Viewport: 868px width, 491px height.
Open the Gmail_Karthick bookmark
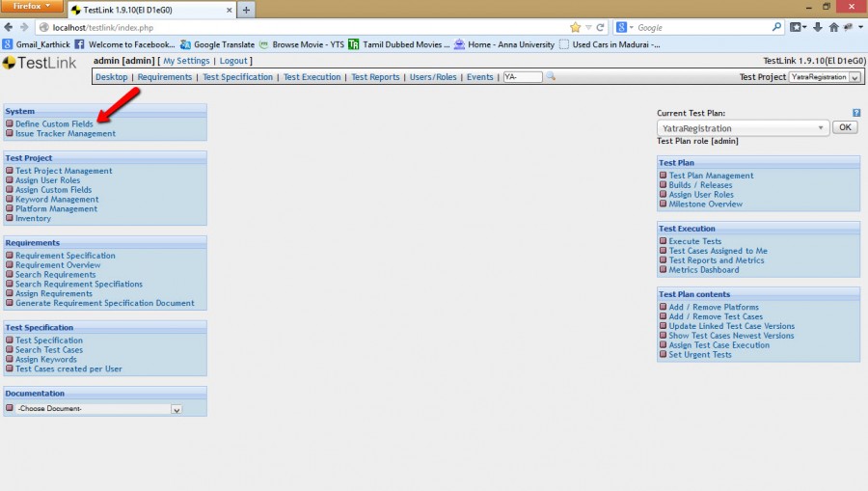coord(37,44)
